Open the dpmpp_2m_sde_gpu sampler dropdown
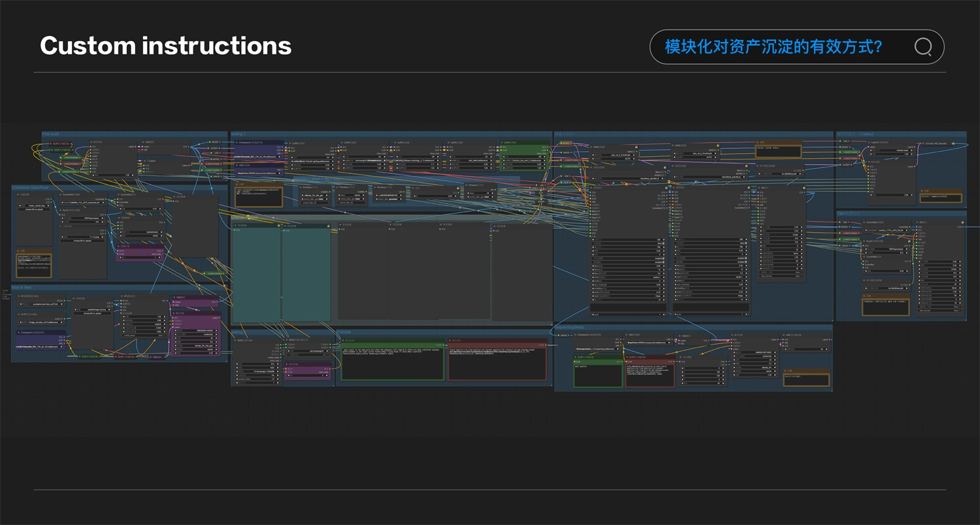The image size is (980, 525). [315, 195]
